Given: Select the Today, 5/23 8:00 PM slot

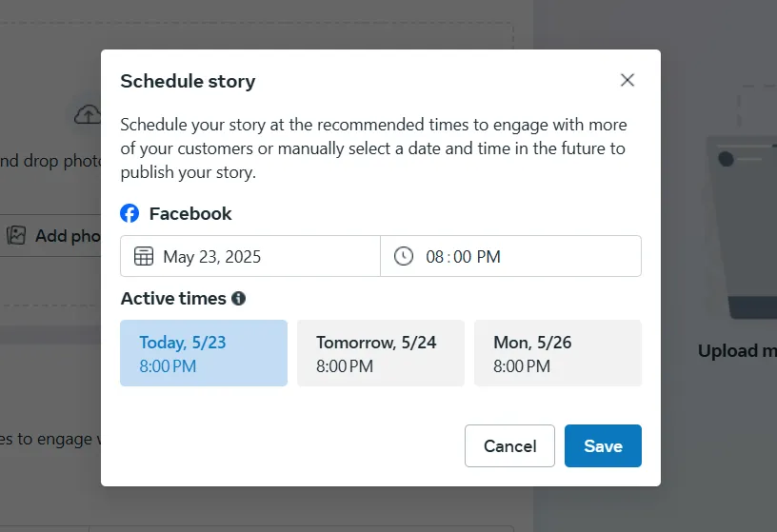Looking at the screenshot, I should tap(204, 353).
